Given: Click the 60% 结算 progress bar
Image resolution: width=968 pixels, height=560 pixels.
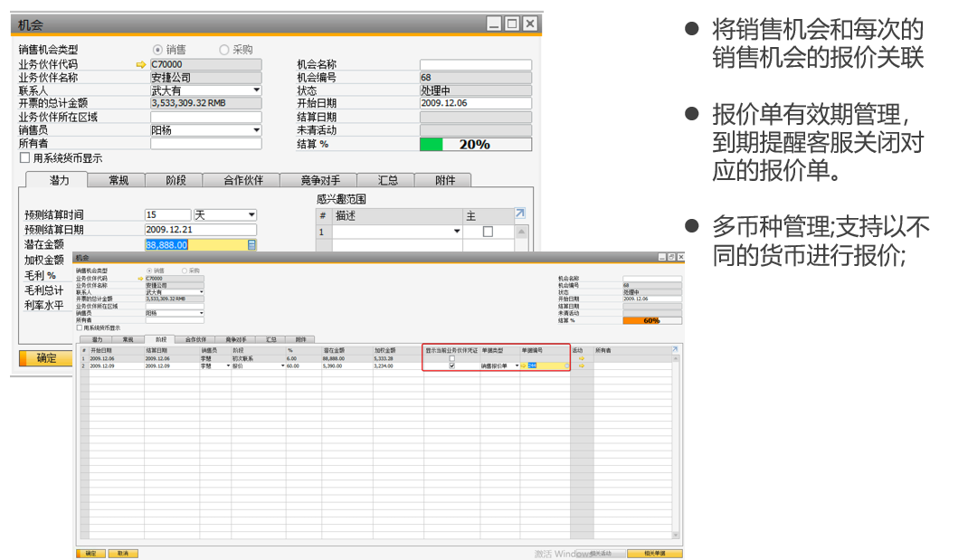Looking at the screenshot, I should 652,320.
